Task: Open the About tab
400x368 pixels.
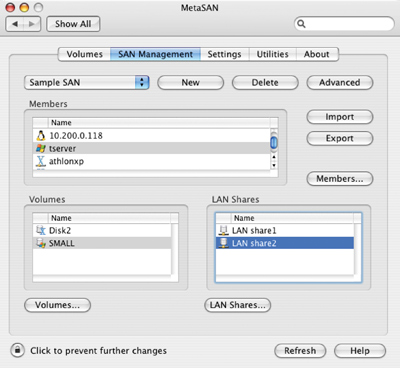Action: pos(317,54)
